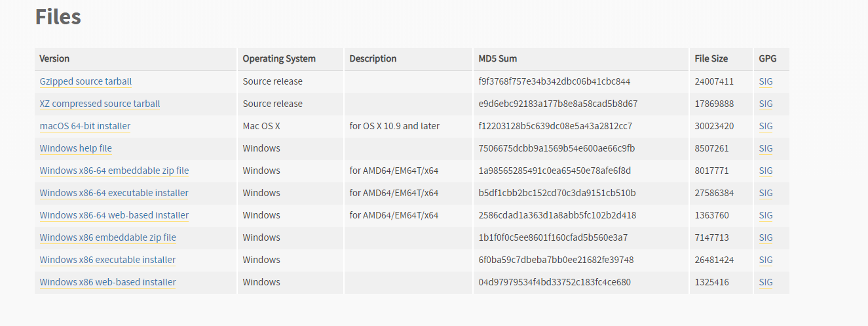Open Windows x86 web-based installer link
This screenshot has width=868, height=326.
[x=107, y=283]
